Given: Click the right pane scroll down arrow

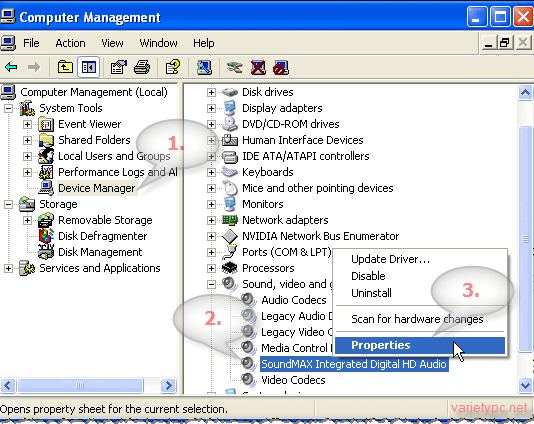Looking at the screenshot, I should coord(525,386).
